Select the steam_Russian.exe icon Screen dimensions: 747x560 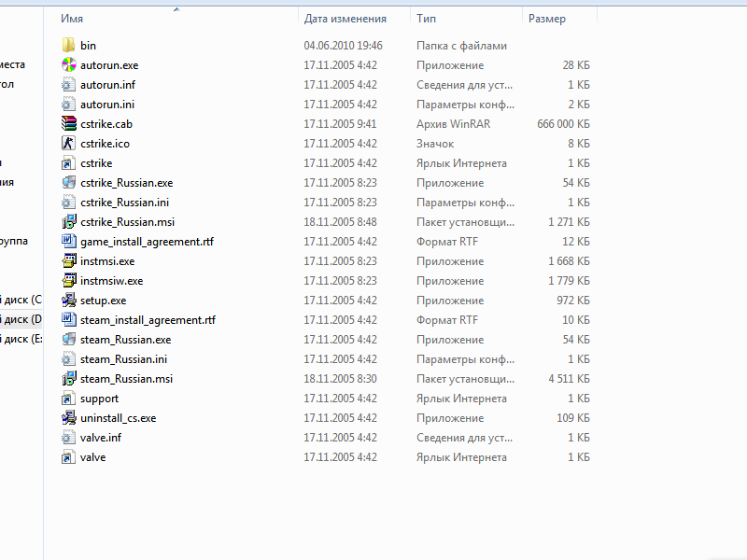(68, 339)
